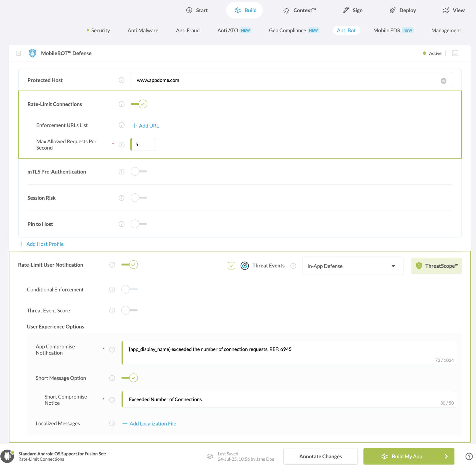This screenshot has width=476, height=469.
Task: Click the Add URL link
Action: 145,126
